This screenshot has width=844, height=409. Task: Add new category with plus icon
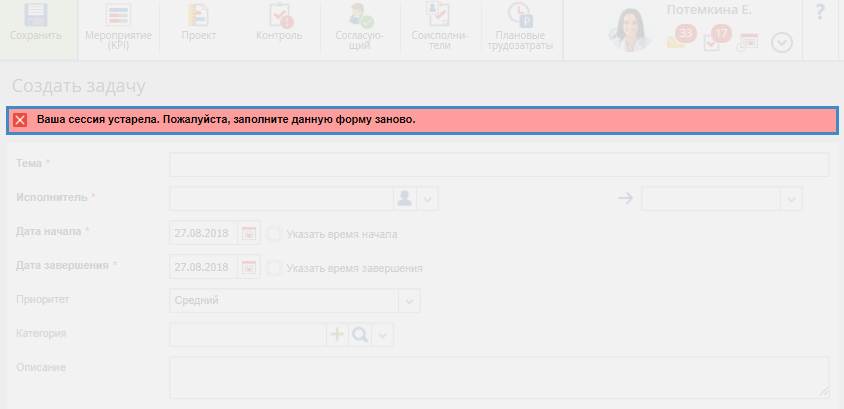pos(337,335)
